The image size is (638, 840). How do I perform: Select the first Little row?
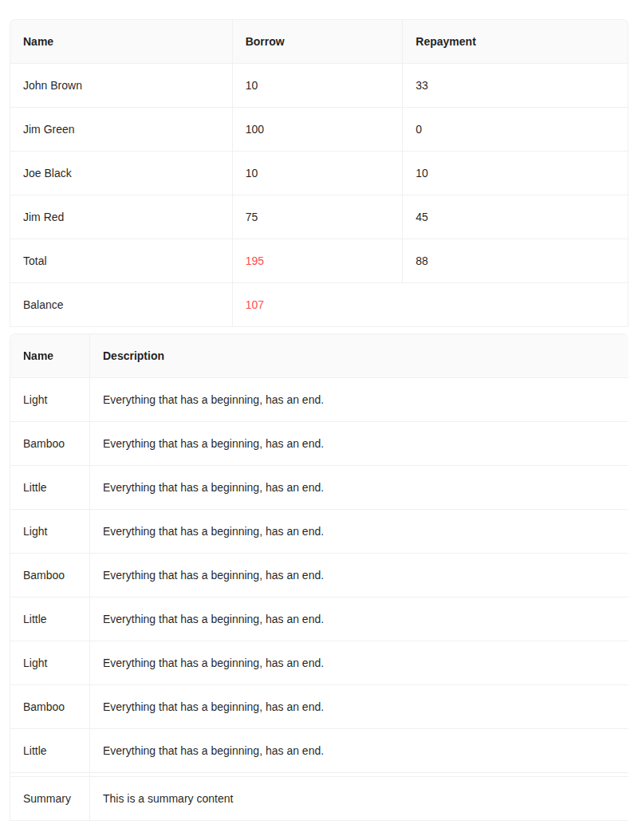(34, 487)
